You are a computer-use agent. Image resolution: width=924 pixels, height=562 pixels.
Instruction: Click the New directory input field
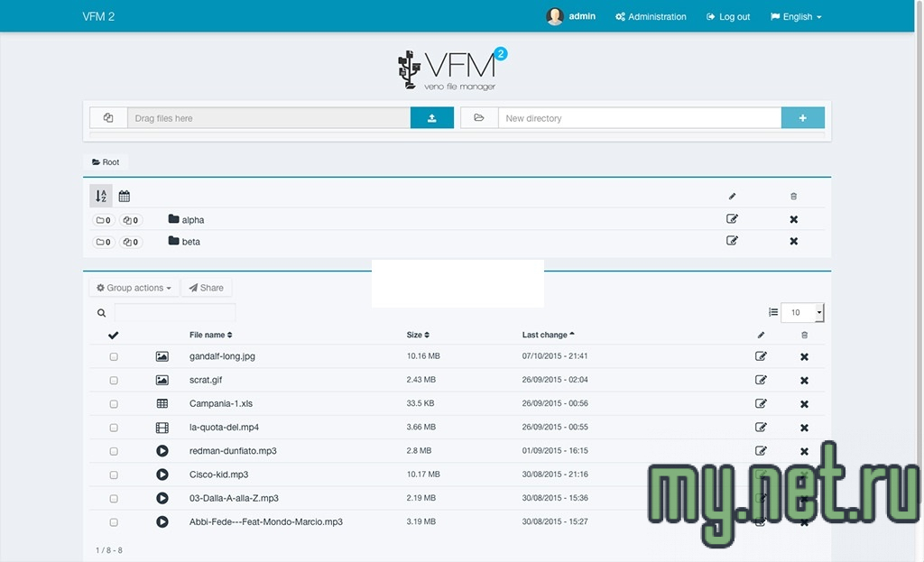point(639,118)
